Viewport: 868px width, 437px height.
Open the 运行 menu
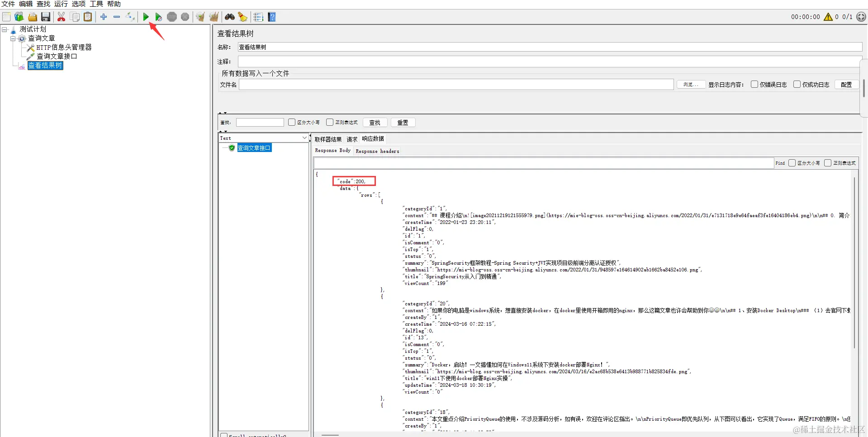point(61,4)
